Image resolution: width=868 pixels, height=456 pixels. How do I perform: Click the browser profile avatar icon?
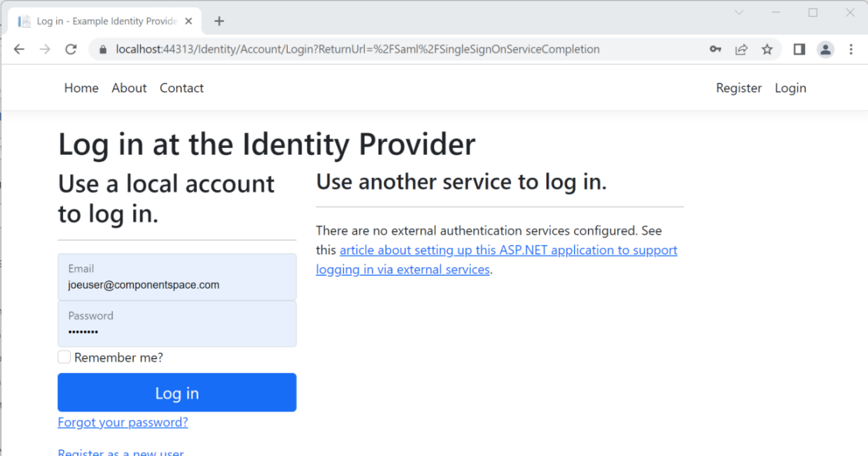(825, 49)
